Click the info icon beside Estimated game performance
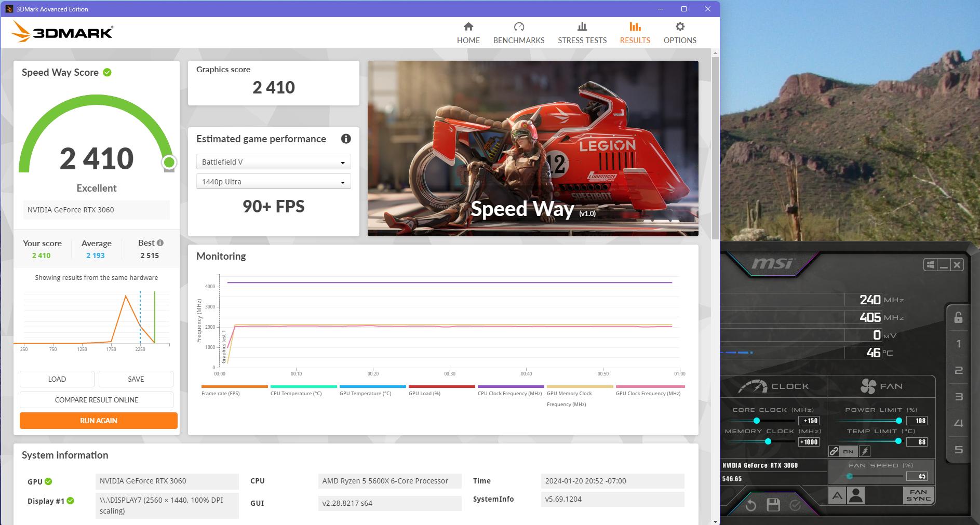980x525 pixels. pyautogui.click(x=346, y=139)
